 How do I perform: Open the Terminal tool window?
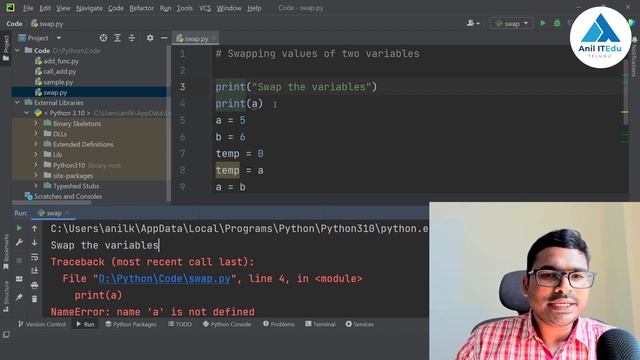tap(320, 324)
